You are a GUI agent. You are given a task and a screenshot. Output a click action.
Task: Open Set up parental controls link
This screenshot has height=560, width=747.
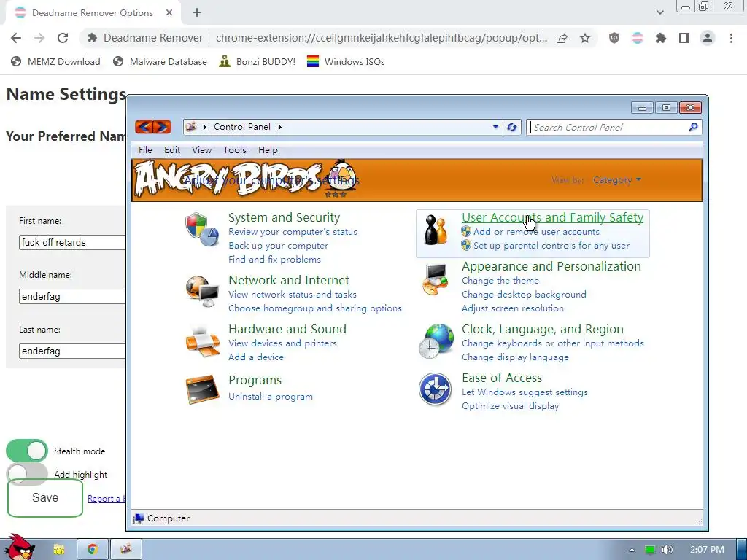(x=551, y=246)
